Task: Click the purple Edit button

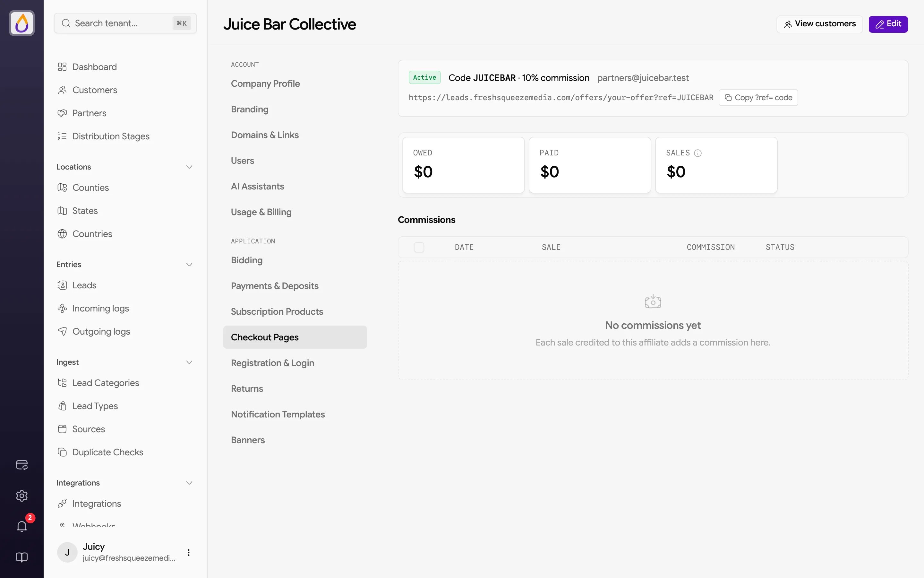Action: pyautogui.click(x=888, y=24)
